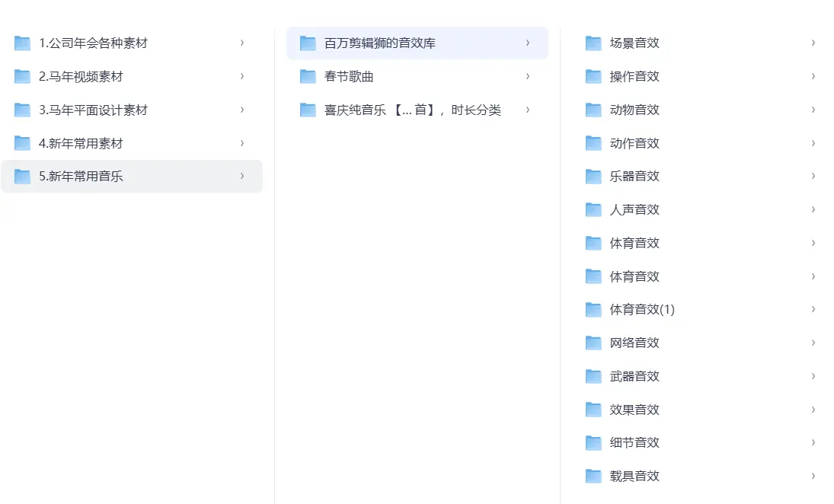This screenshot has height=504, width=834.
Task: Open the 效果音效 folder entry
Action: click(634, 410)
